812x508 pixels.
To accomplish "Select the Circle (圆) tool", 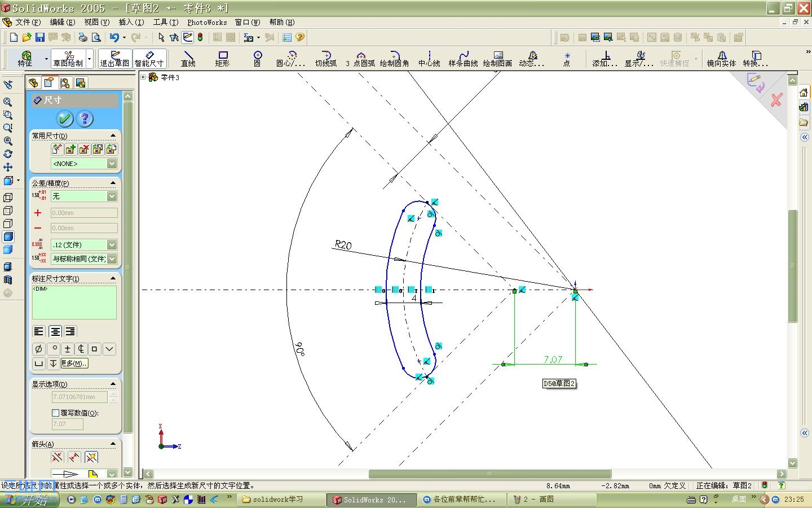I will click(257, 59).
